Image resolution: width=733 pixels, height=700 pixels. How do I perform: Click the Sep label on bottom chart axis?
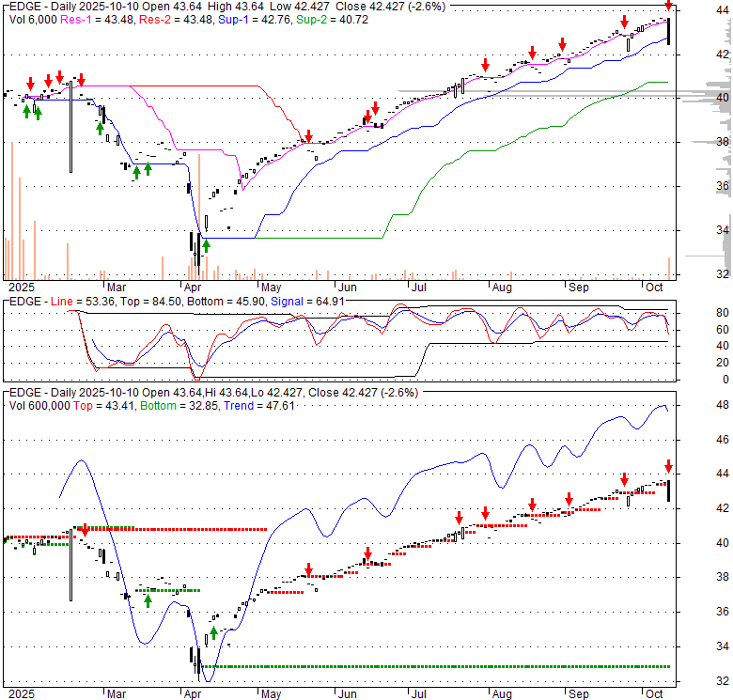coord(578,694)
